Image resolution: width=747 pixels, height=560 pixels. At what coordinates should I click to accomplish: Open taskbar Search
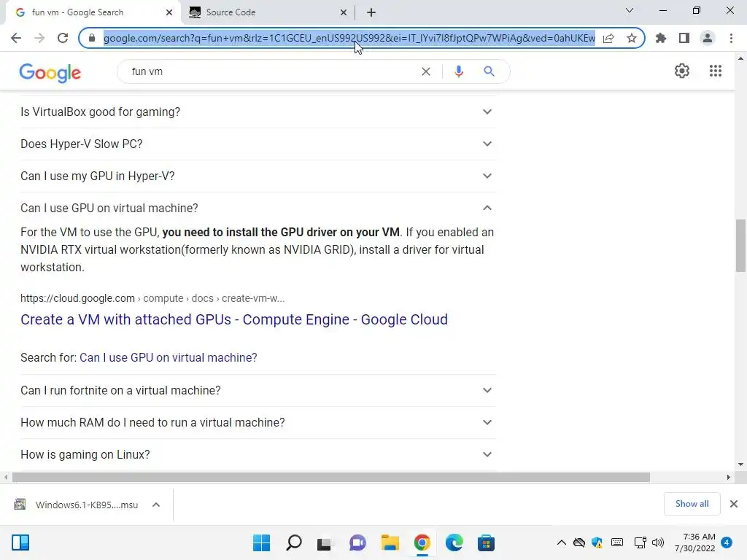(x=294, y=542)
